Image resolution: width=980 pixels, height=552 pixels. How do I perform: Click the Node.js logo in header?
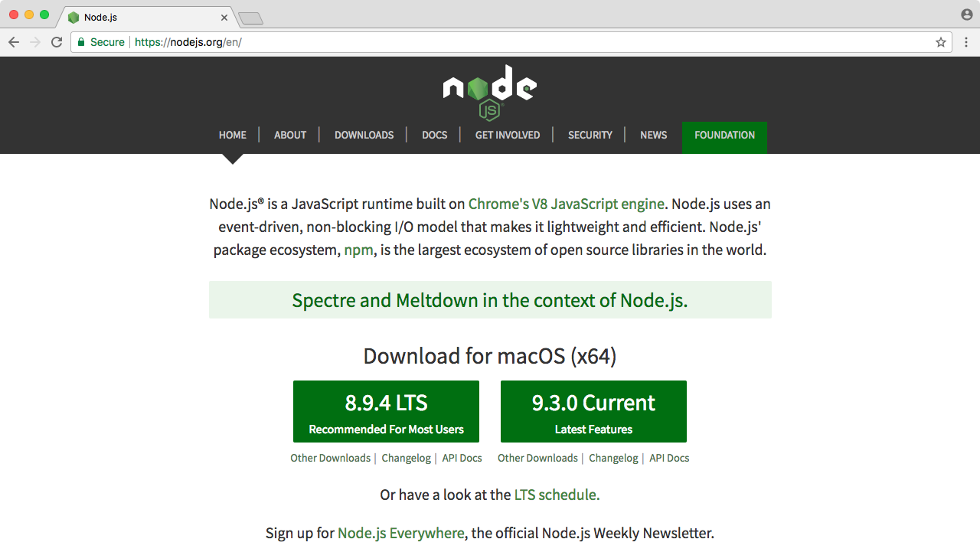pos(489,92)
